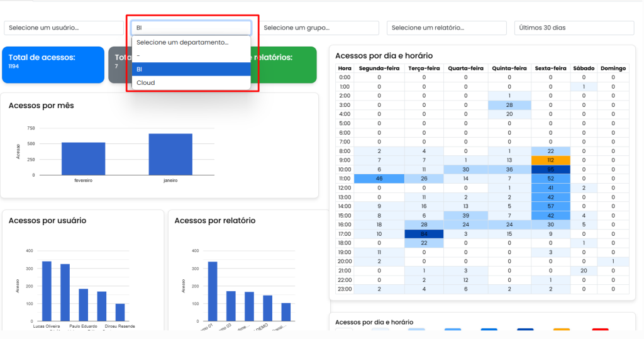Click the orange legend color swatch
644x339 pixels.
coord(562,330)
